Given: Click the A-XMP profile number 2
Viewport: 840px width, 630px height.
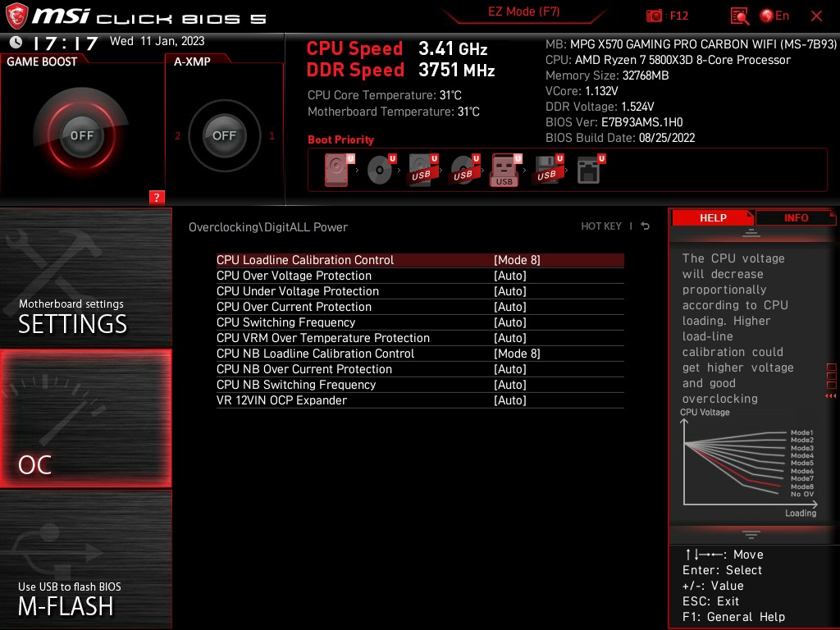Looking at the screenshot, I should click(x=177, y=135).
